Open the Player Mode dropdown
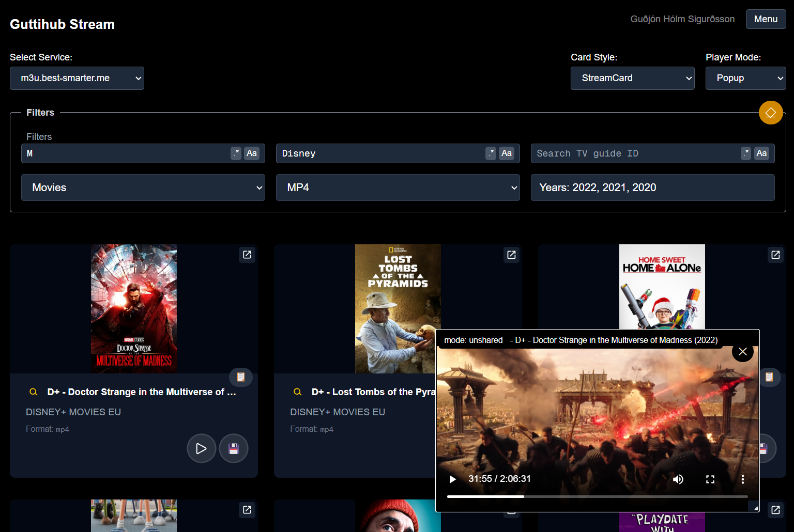The width and height of the screenshot is (794, 532). click(x=746, y=78)
